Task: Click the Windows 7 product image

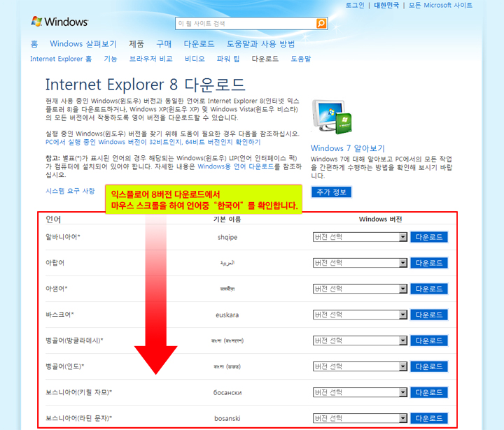Action: 332,117
